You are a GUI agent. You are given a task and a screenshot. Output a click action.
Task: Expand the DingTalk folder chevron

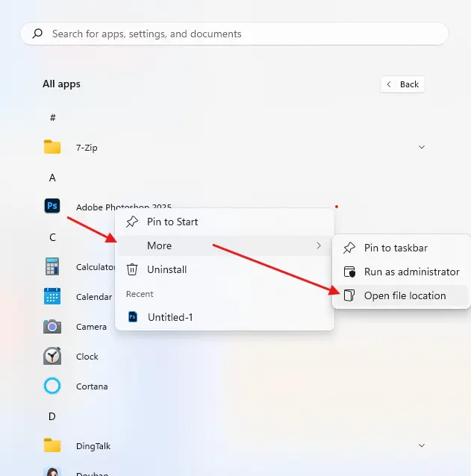point(422,445)
